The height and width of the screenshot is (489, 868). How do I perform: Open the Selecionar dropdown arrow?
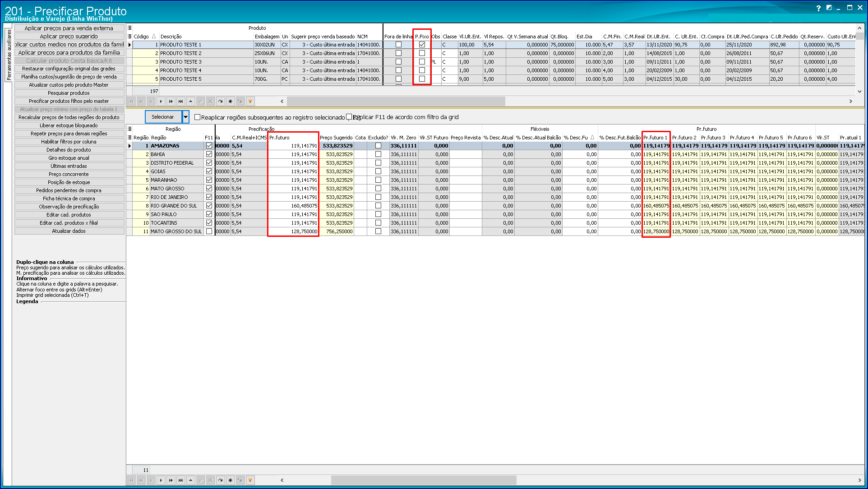click(x=185, y=117)
